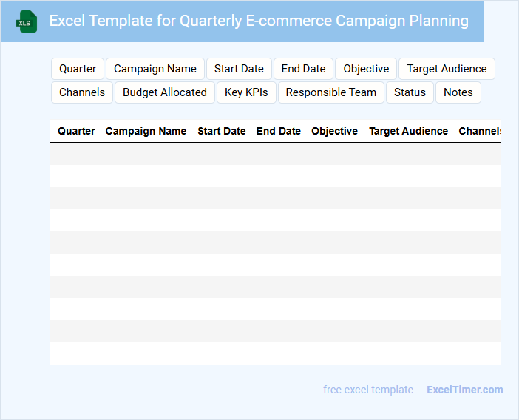Click the Objective table column header
This screenshot has width=519, height=420.
334,131
